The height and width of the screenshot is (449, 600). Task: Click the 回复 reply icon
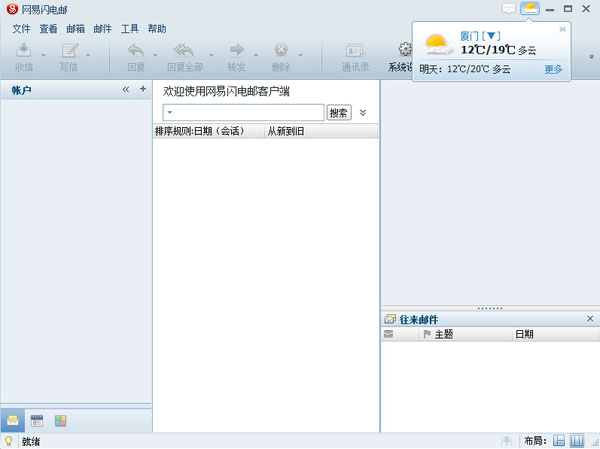(x=136, y=50)
